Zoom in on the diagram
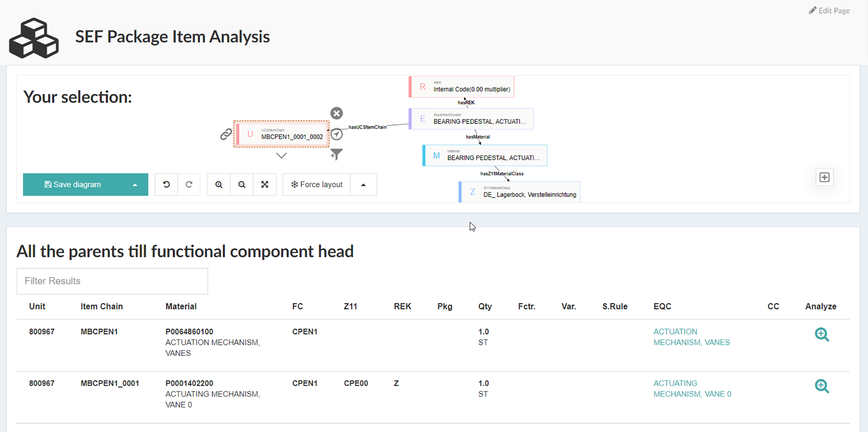Image resolution: width=868 pixels, height=432 pixels. [219, 185]
